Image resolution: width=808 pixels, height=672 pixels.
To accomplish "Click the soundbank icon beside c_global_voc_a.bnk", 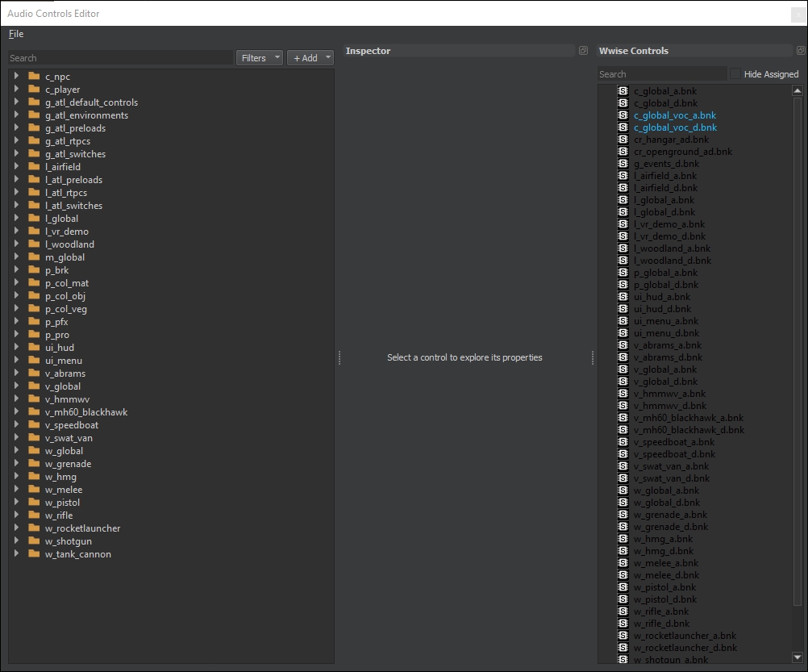I will [623, 115].
